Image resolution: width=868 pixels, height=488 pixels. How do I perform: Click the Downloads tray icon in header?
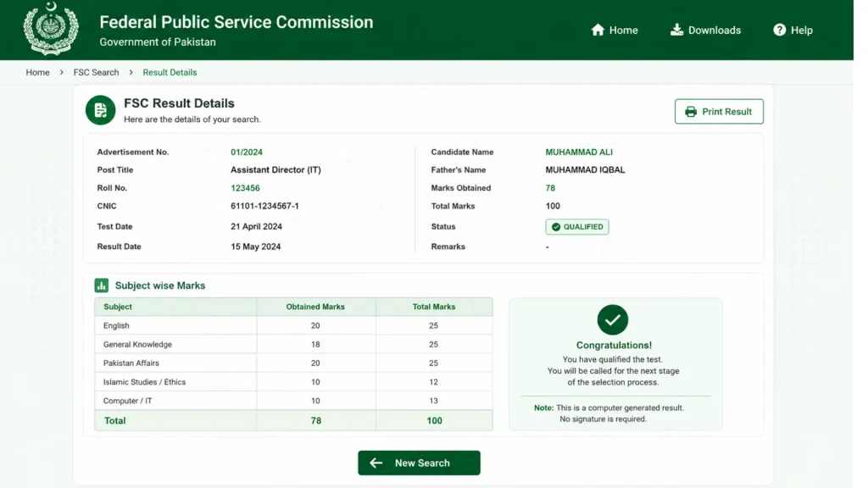point(676,30)
